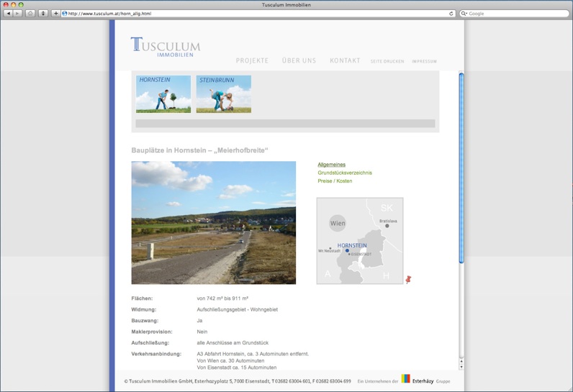This screenshot has height=392, width=573.
Task: Click the gray bar below project thumbnails
Action: coord(285,124)
